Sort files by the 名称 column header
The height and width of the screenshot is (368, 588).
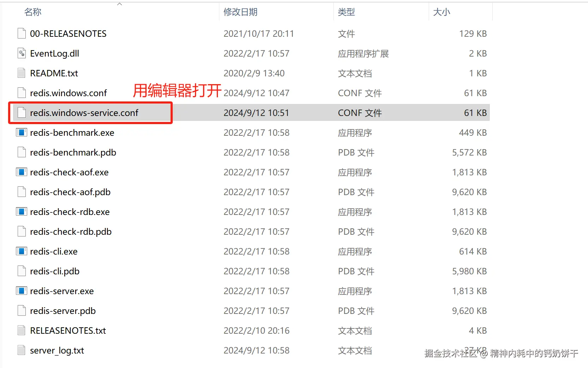[33, 12]
